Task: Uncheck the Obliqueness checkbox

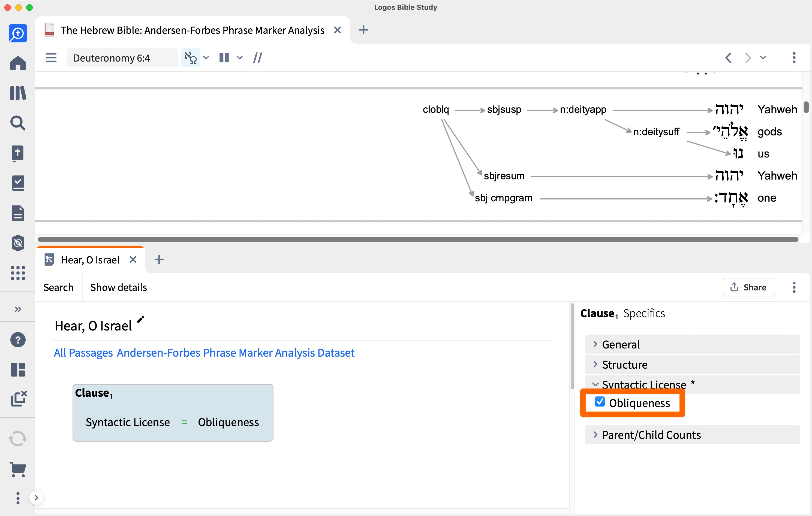Action: click(x=600, y=402)
